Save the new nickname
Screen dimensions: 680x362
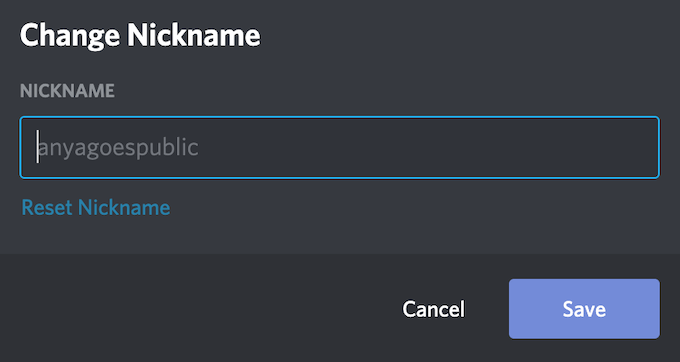point(584,309)
